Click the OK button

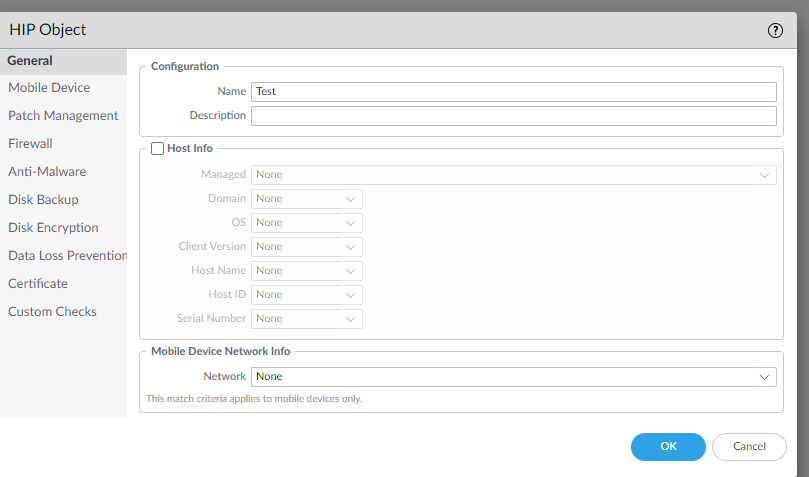pos(668,446)
